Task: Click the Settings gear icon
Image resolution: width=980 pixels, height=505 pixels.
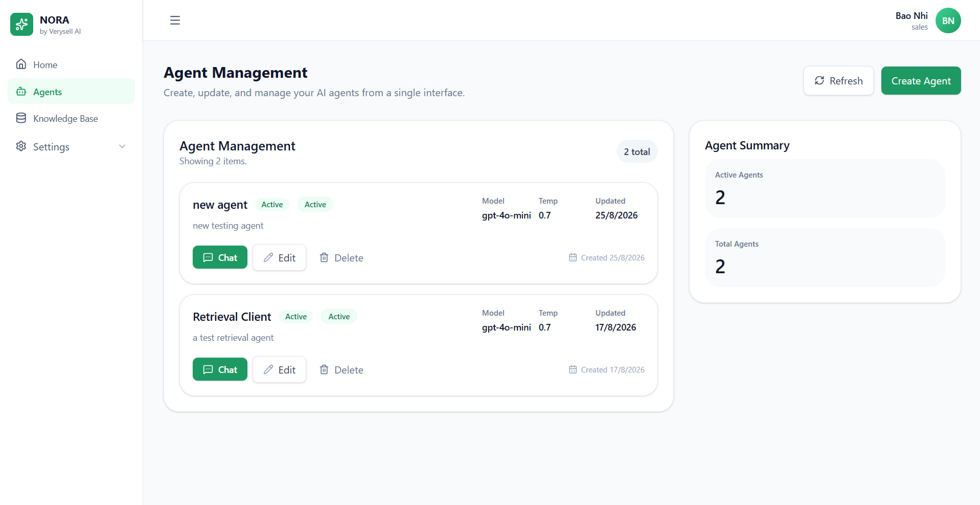Action: (x=21, y=146)
